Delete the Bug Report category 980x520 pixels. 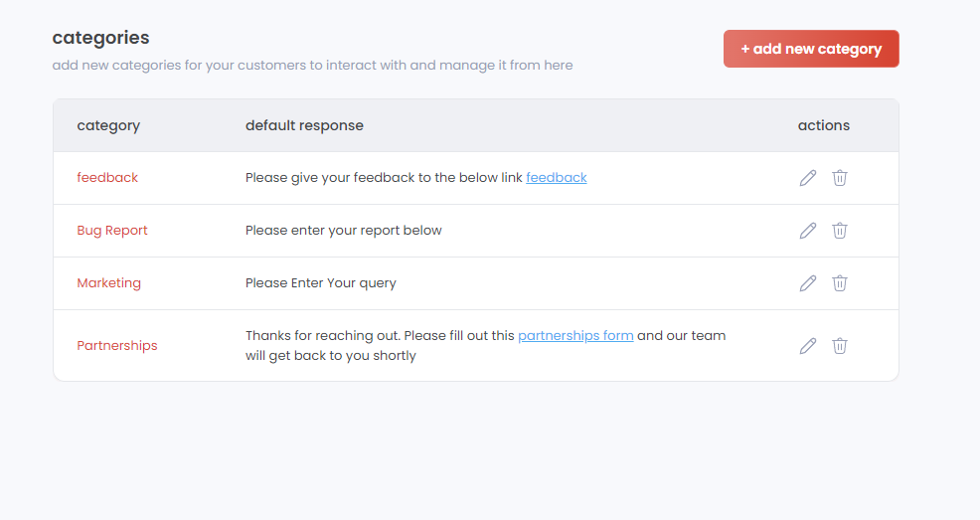click(840, 231)
